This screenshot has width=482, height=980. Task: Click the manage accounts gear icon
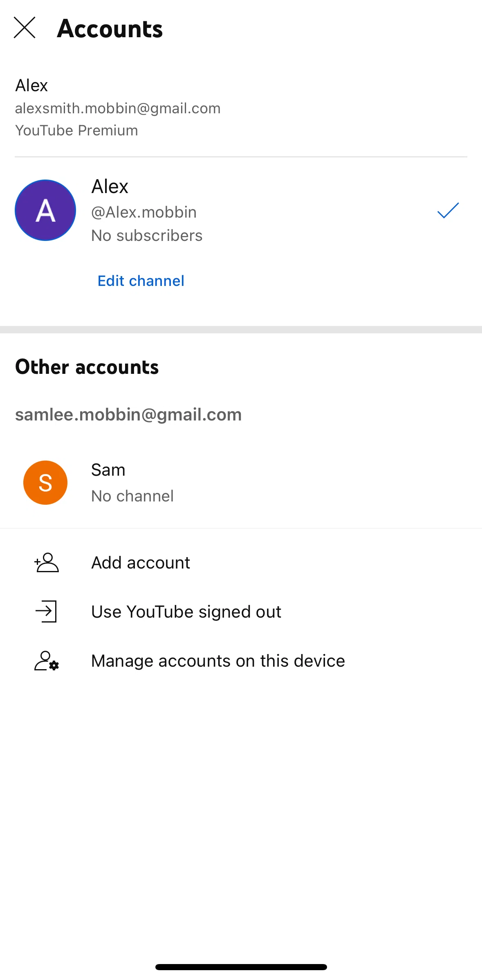[x=46, y=661]
